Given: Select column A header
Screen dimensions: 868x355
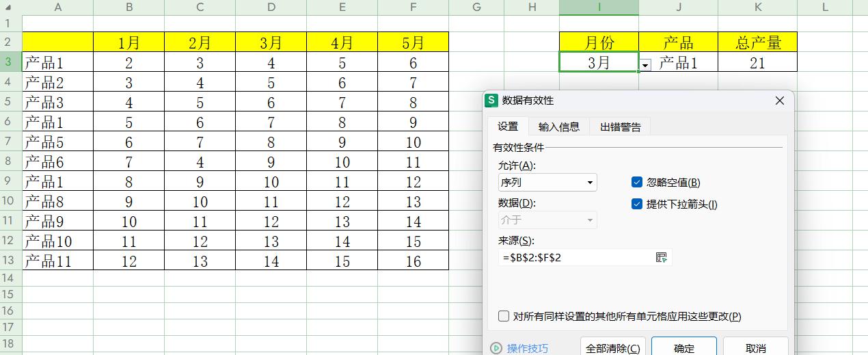Looking at the screenshot, I should (58, 7).
